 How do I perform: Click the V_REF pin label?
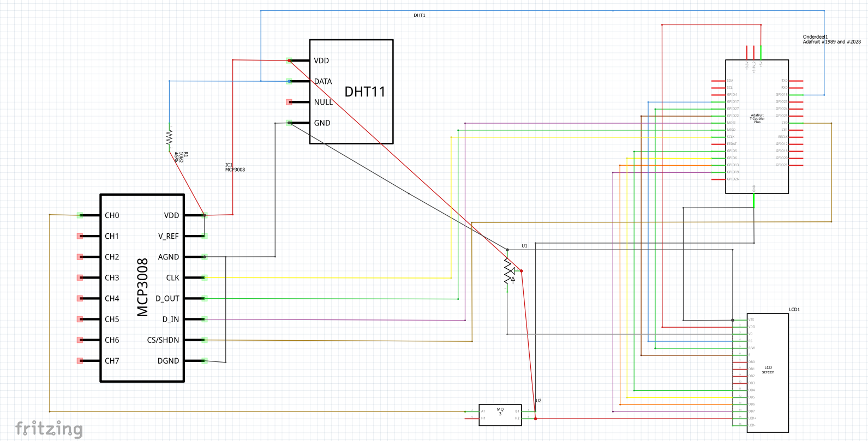169,236
